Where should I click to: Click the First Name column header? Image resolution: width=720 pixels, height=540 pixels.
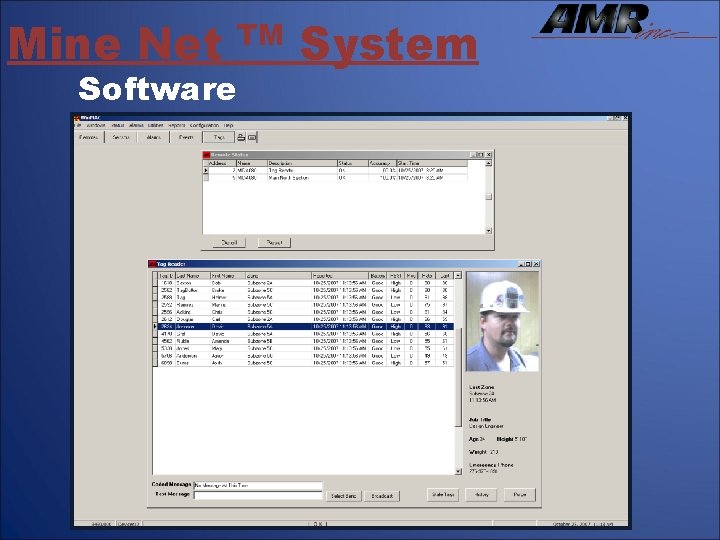point(228,276)
